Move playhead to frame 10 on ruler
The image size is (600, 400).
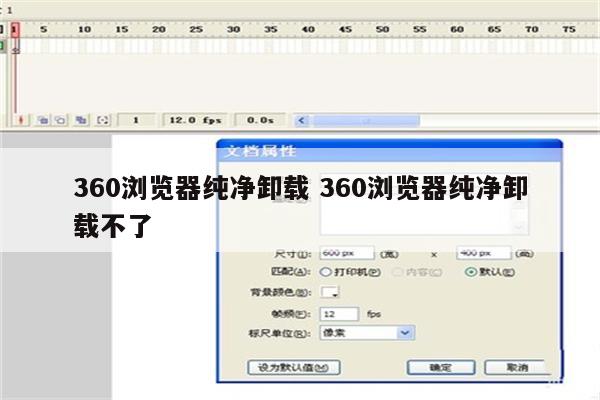click(84, 29)
